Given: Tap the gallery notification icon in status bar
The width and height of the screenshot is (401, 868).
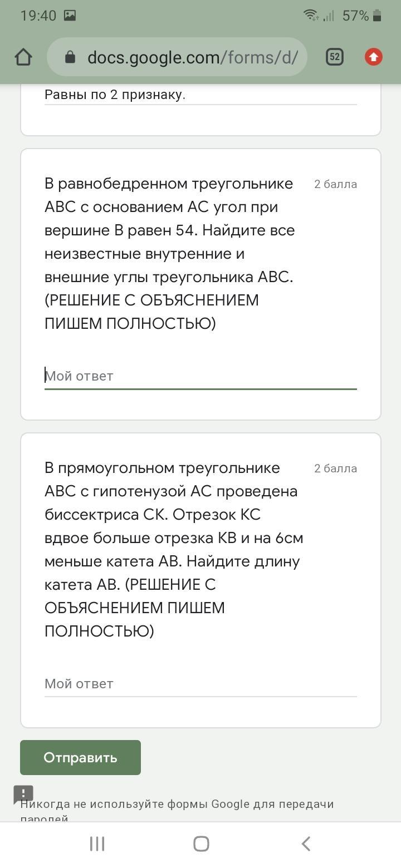Looking at the screenshot, I should pos(70,16).
